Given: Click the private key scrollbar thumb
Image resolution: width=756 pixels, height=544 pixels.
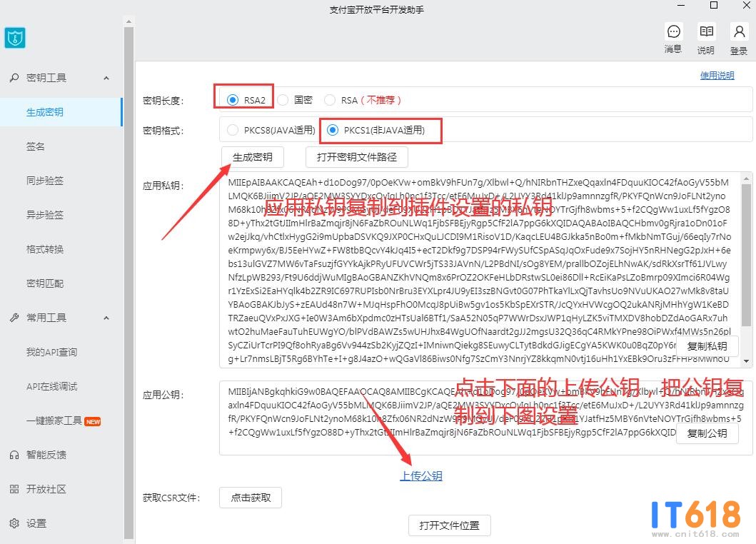Looking at the screenshot, I should pos(746,256).
